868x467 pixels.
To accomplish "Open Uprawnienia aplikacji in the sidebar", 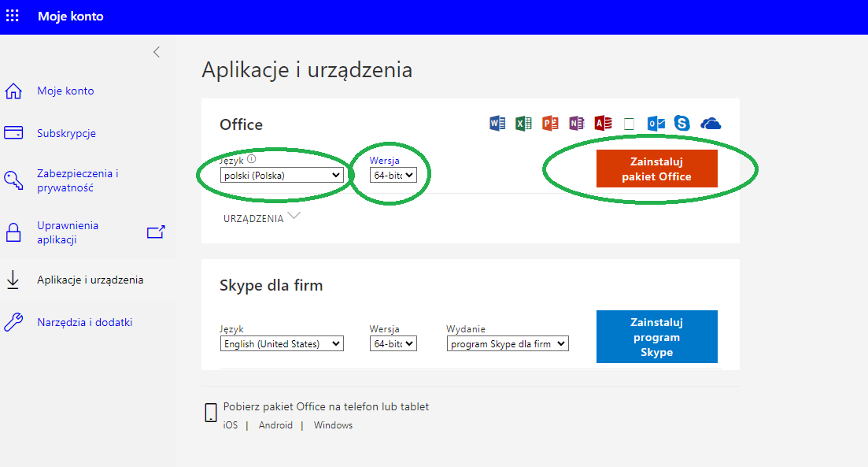I will [68, 232].
